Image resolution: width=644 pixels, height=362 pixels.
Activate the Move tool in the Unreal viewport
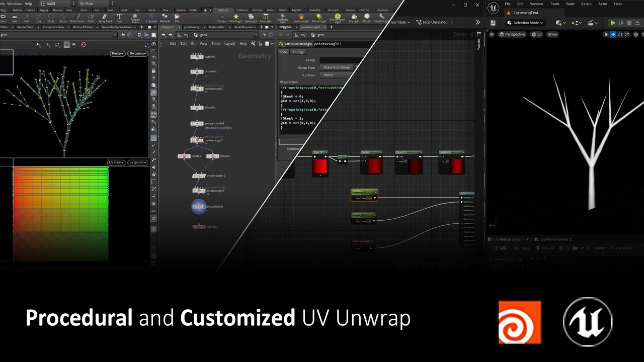click(x=613, y=34)
